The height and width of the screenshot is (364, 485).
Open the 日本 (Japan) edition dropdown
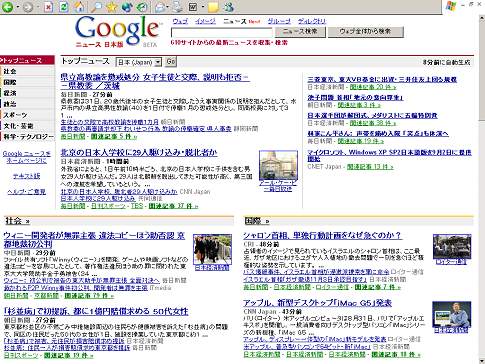coord(139,62)
